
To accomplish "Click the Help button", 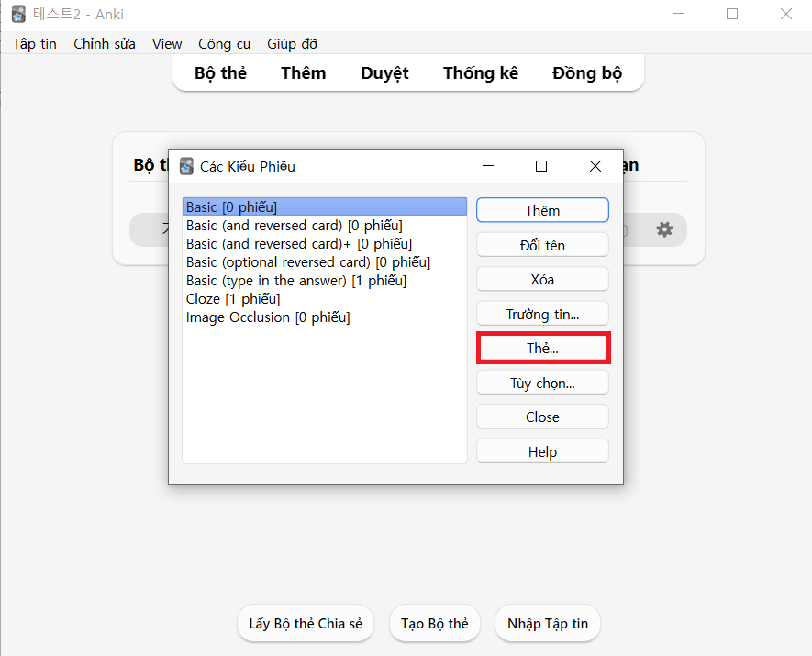I will (542, 451).
